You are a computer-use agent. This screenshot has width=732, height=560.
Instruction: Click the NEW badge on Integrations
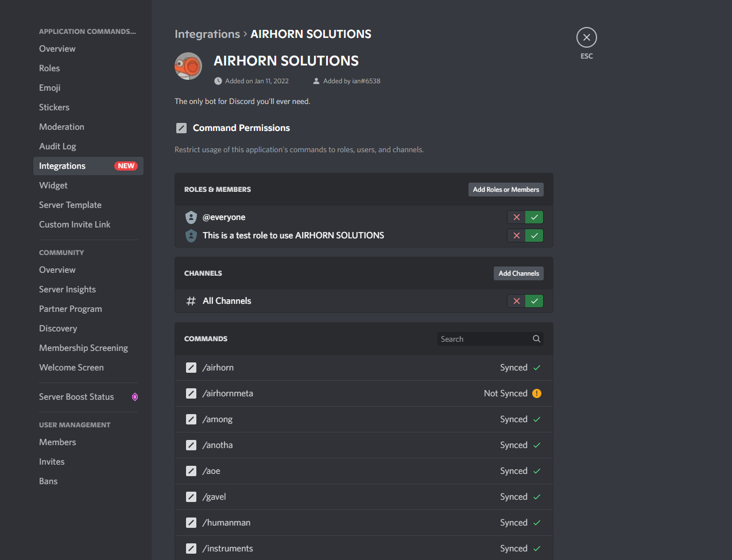(x=126, y=166)
